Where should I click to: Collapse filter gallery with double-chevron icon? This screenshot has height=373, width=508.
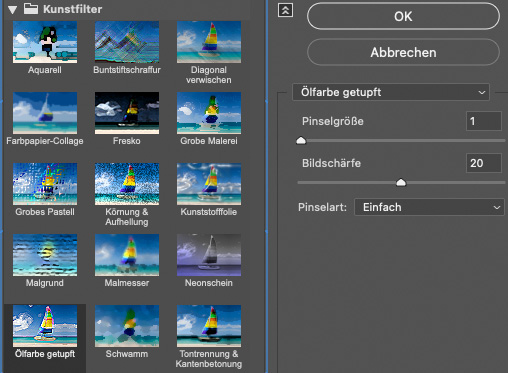tap(286, 10)
